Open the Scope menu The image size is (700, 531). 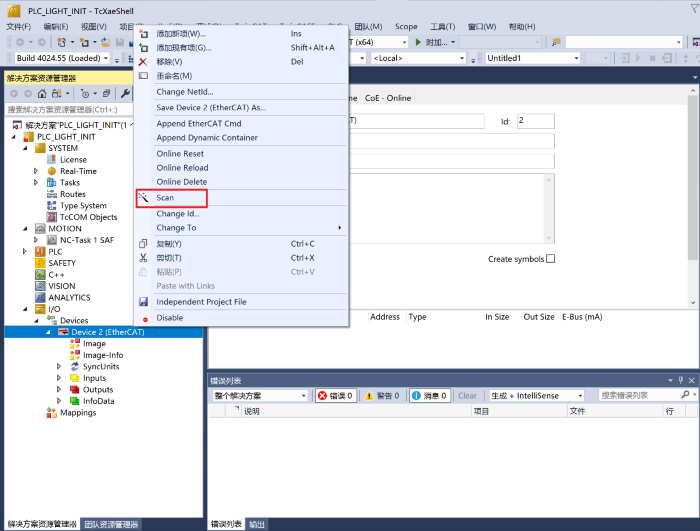(406, 27)
